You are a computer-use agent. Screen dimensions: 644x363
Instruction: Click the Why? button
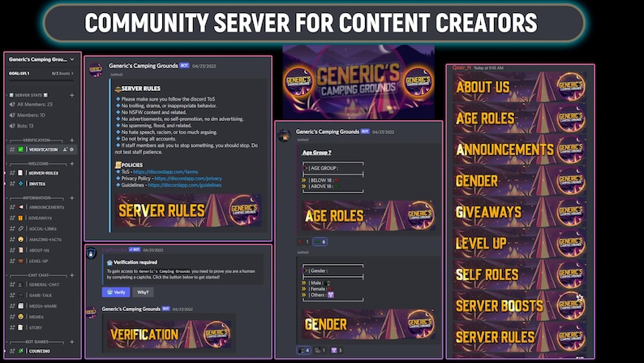[143, 292]
